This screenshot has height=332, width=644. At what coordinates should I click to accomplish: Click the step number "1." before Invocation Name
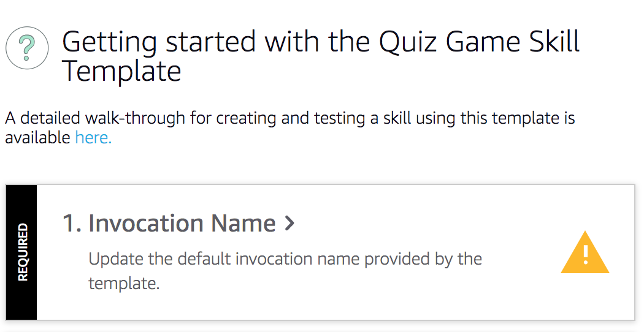pyautogui.click(x=72, y=224)
